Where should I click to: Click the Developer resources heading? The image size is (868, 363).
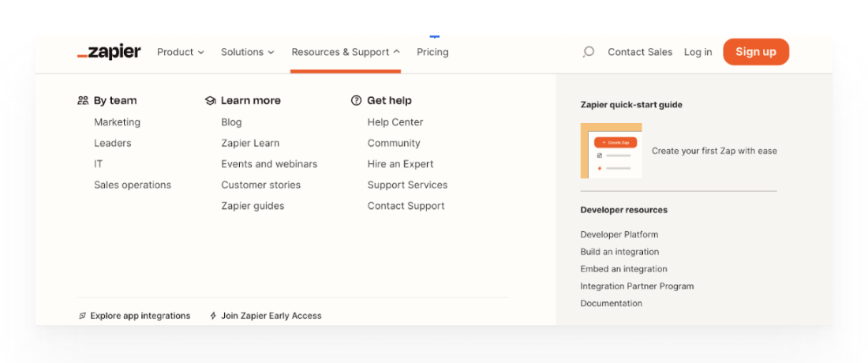624,210
